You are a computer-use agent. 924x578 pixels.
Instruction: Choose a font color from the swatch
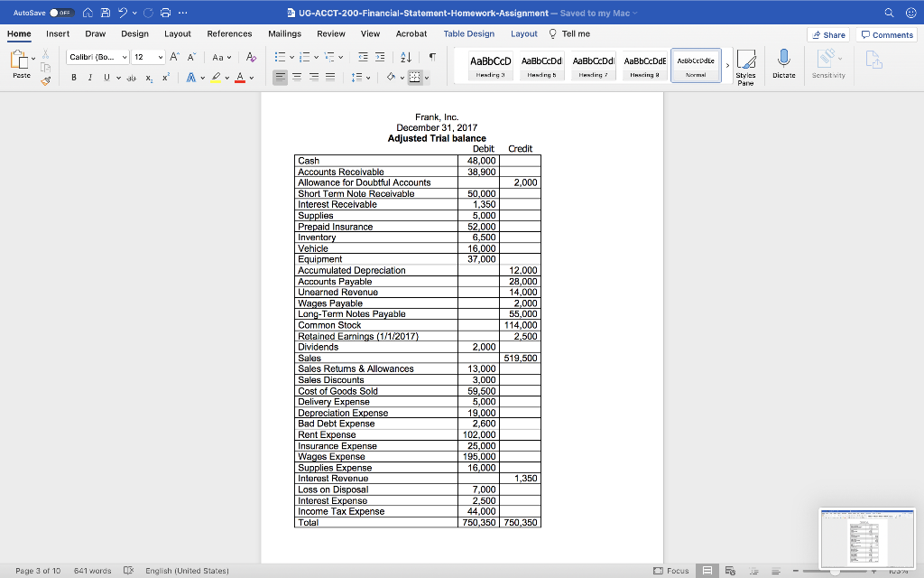[240, 79]
